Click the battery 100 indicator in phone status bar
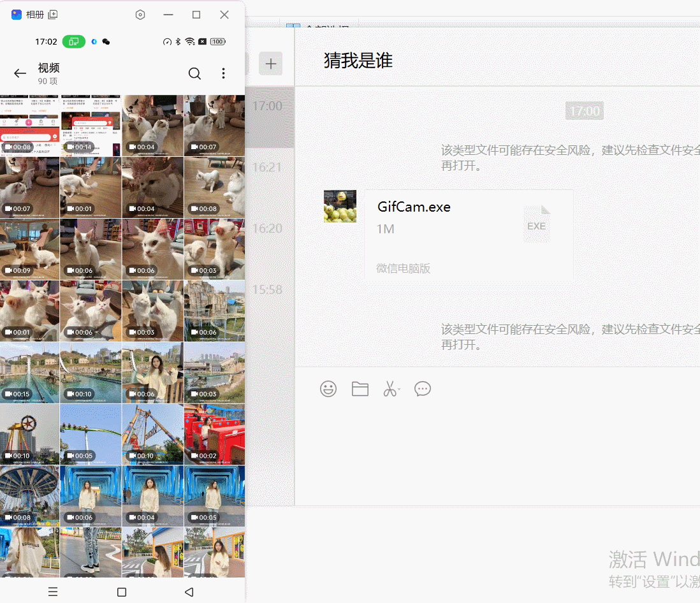Viewport: 700px width, 603px height. click(218, 41)
